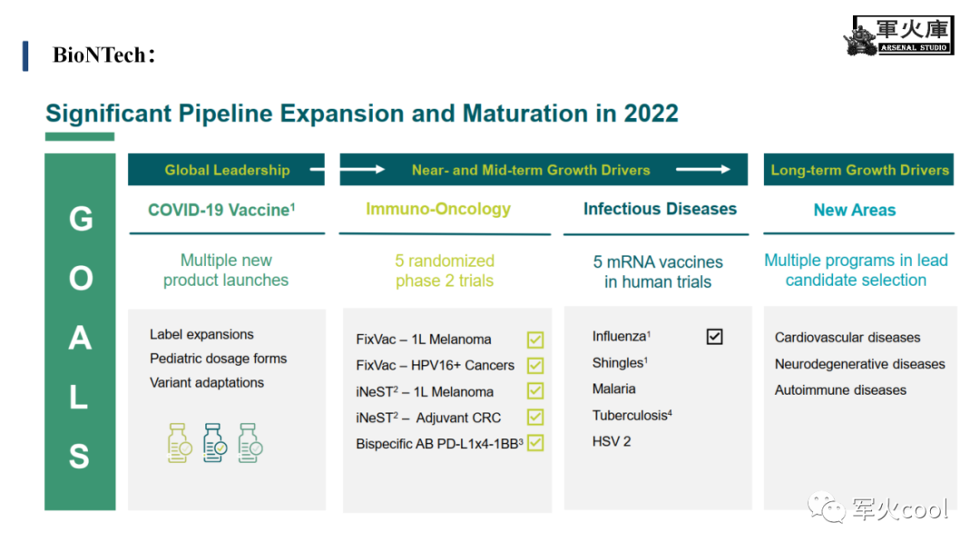Click the letter L in GOALS banner
The width and height of the screenshot is (980, 552).
tap(78, 397)
